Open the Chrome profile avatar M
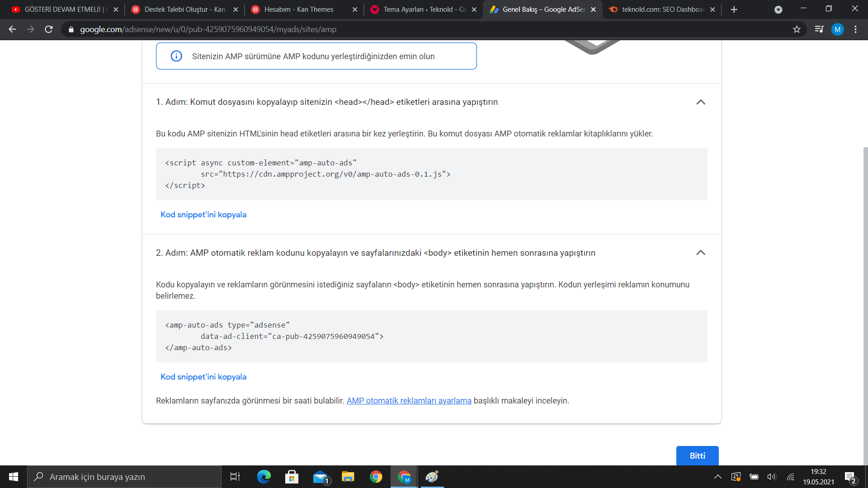Image resolution: width=868 pixels, height=488 pixels. [x=837, y=29]
